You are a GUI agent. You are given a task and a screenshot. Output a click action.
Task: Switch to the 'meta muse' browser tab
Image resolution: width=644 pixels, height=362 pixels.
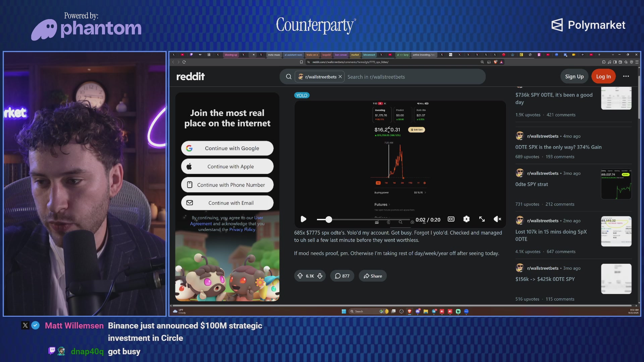click(274, 55)
